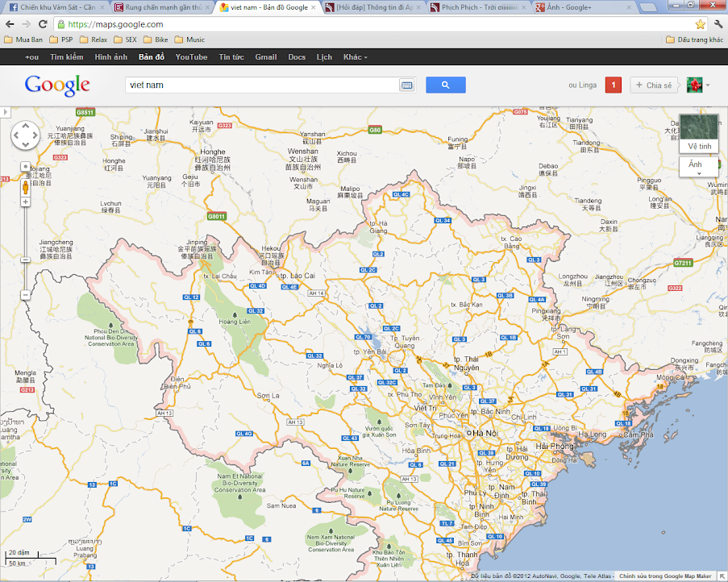Open Dấu trang khác bookmarks folder
The width and height of the screenshot is (728, 582).
[695, 39]
